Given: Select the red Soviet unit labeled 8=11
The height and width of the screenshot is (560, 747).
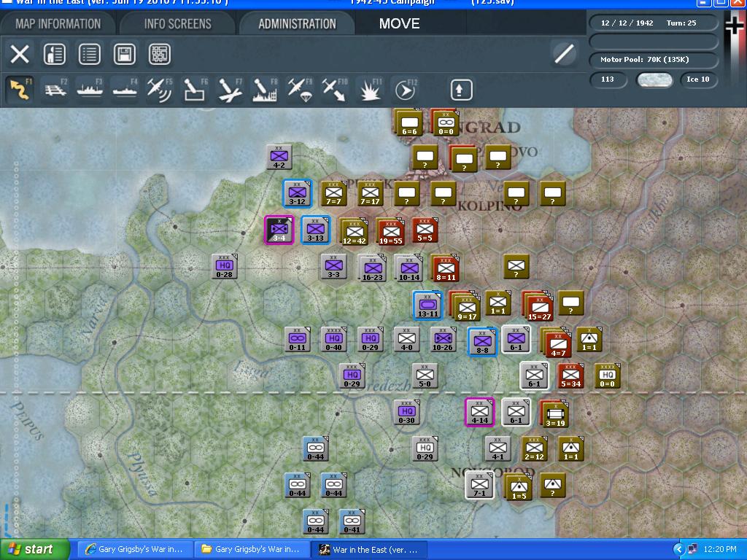Looking at the screenshot, I should click(x=446, y=268).
